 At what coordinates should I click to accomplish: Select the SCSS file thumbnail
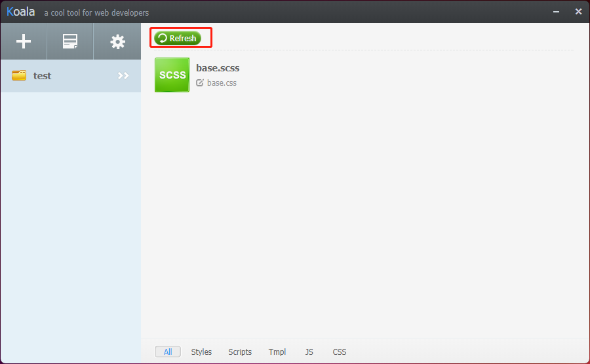pyautogui.click(x=172, y=75)
